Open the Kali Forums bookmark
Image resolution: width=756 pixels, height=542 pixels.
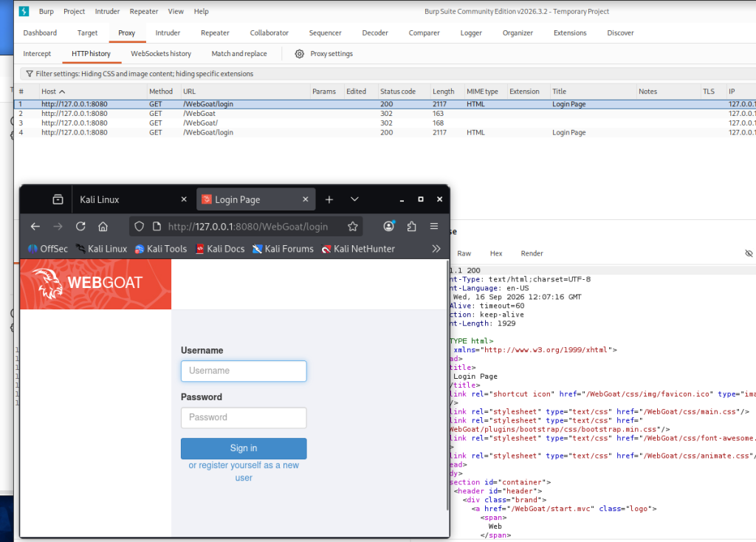pos(283,249)
